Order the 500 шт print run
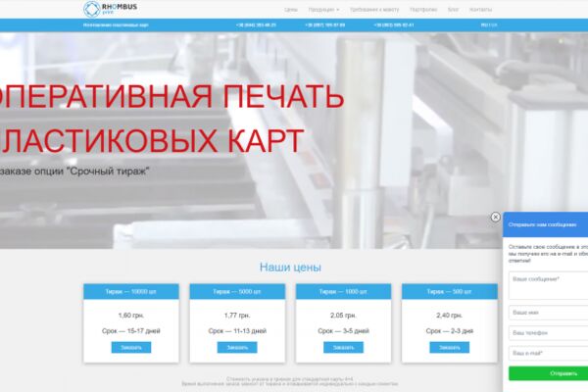The width and height of the screenshot is (588, 392). [450, 347]
